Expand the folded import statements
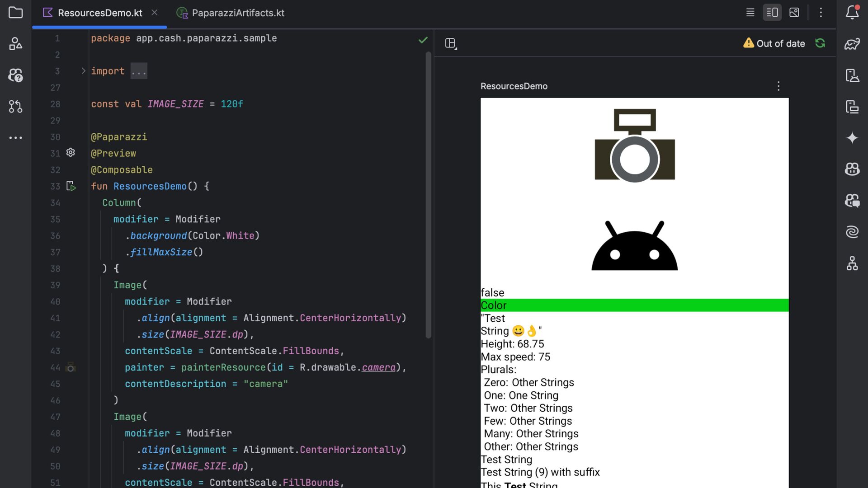This screenshot has width=868, height=488. click(83, 71)
